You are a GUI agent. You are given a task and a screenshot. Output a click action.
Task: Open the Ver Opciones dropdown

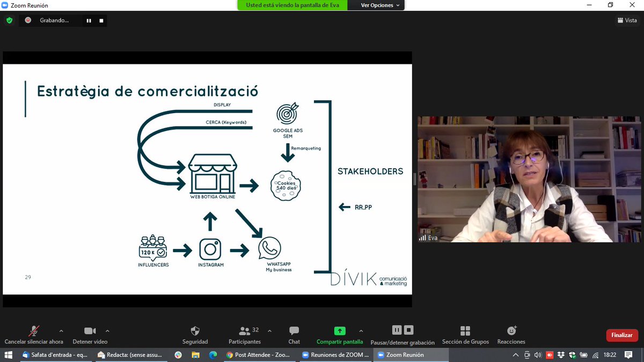(x=380, y=5)
